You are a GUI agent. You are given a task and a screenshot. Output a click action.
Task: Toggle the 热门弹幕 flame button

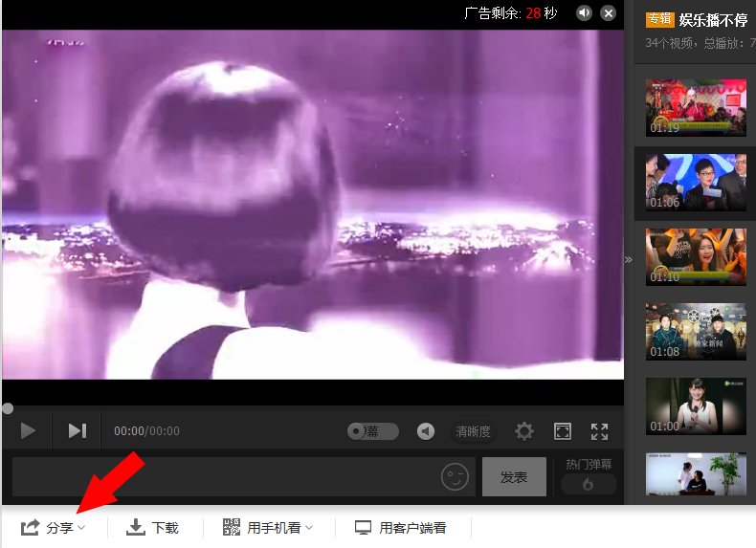(x=589, y=485)
